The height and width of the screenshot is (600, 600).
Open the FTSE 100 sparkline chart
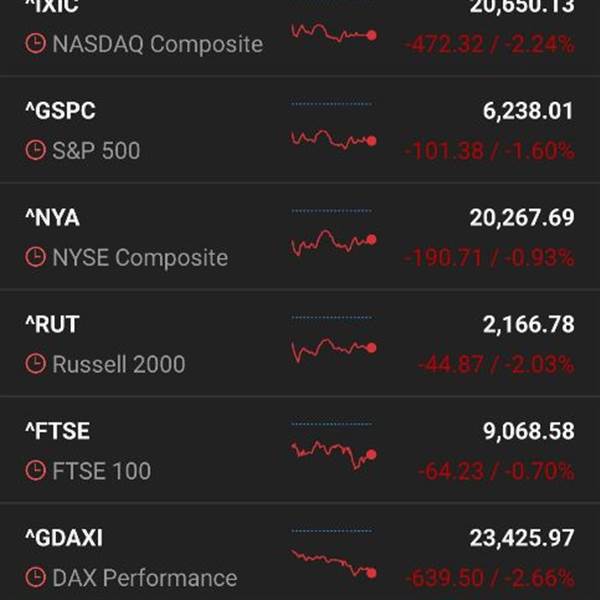334,455
